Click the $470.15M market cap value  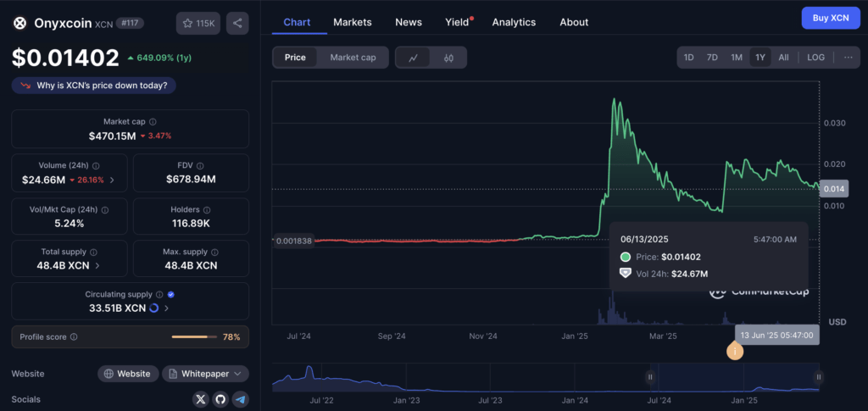[113, 136]
